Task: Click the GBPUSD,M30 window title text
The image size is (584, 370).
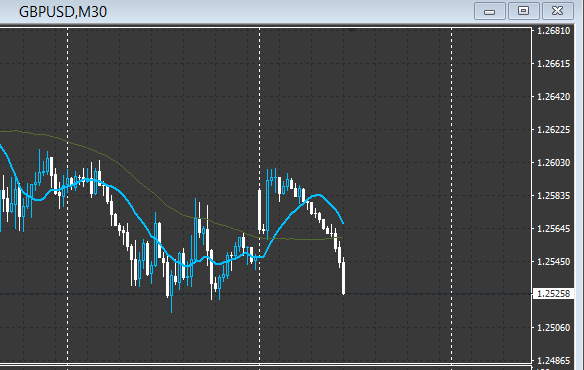Action: pos(63,12)
